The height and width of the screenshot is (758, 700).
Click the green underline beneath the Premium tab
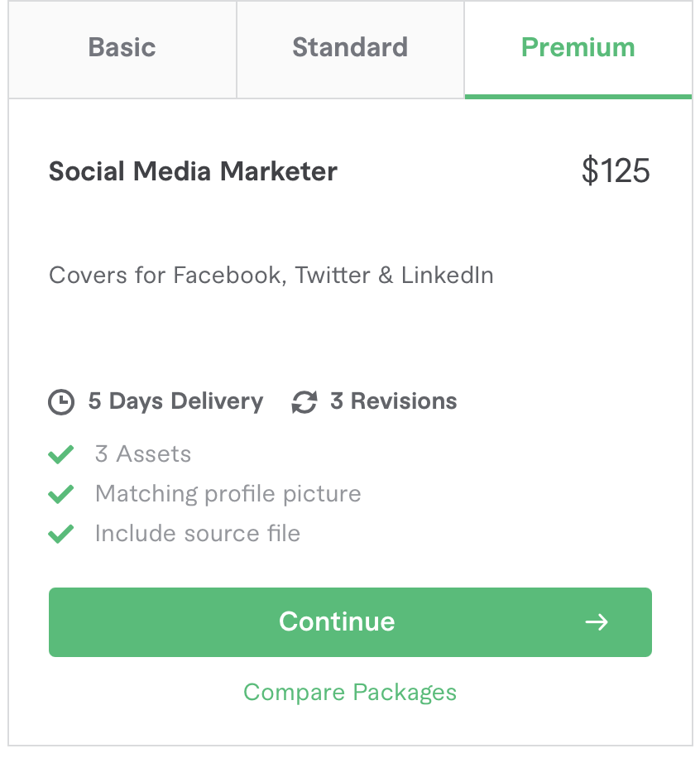[578, 96]
